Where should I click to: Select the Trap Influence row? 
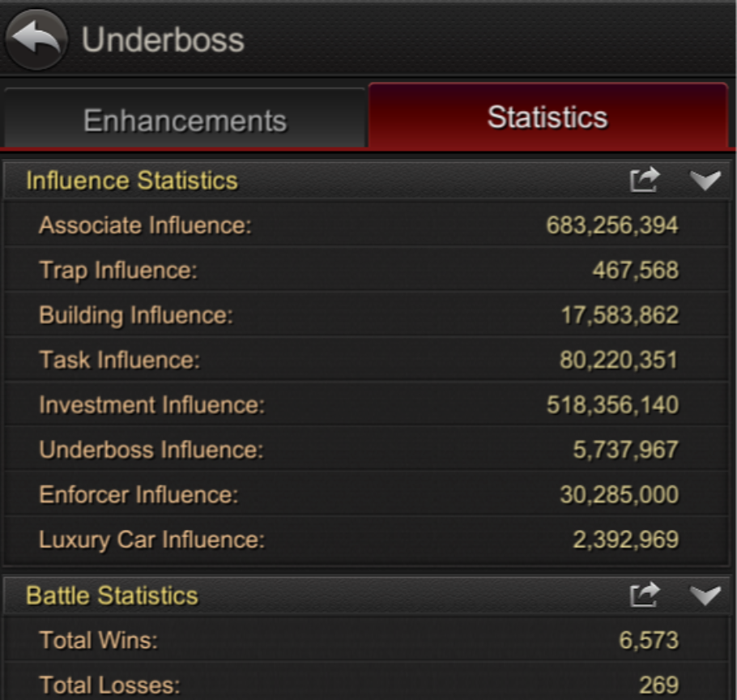367,269
